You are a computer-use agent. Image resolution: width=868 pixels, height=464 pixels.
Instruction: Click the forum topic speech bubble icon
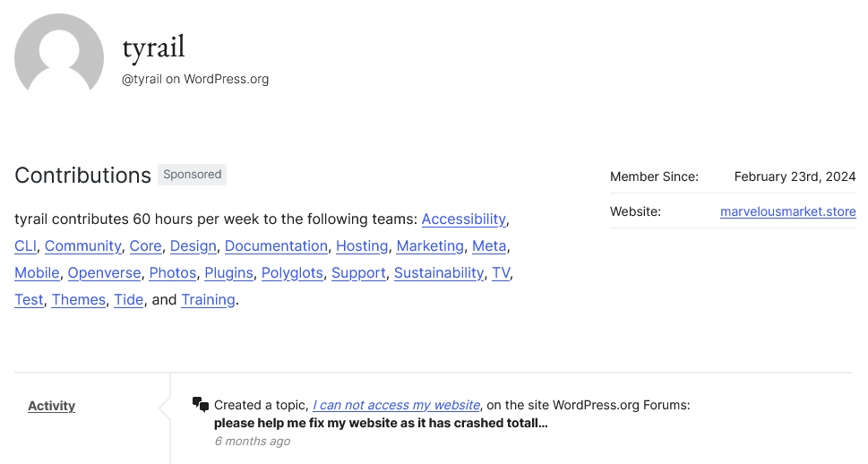pos(201,404)
